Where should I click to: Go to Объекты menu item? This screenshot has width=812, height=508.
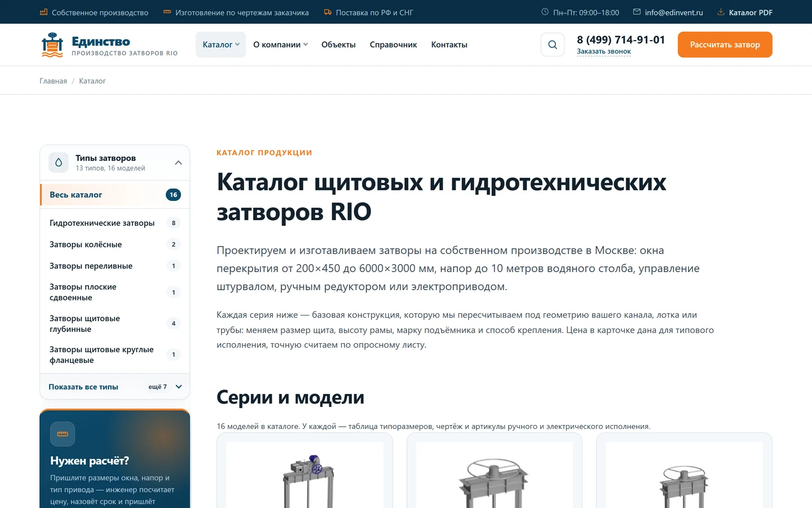pos(338,45)
